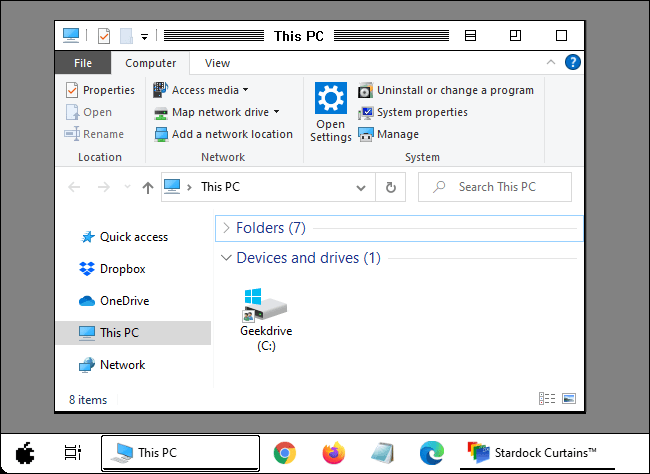Switch to large icons view in status bar
Viewport: 650px width, 474px height.
pyautogui.click(x=569, y=399)
